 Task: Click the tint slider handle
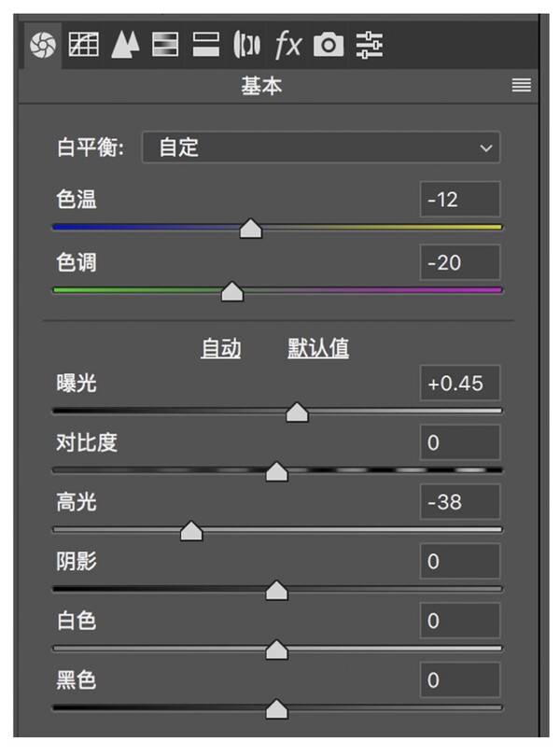point(231,292)
